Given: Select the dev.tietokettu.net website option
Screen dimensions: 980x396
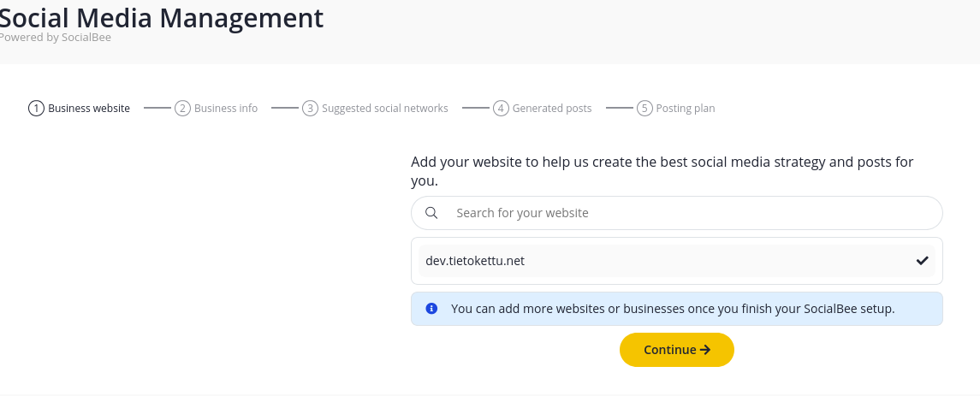Looking at the screenshot, I should click(677, 261).
